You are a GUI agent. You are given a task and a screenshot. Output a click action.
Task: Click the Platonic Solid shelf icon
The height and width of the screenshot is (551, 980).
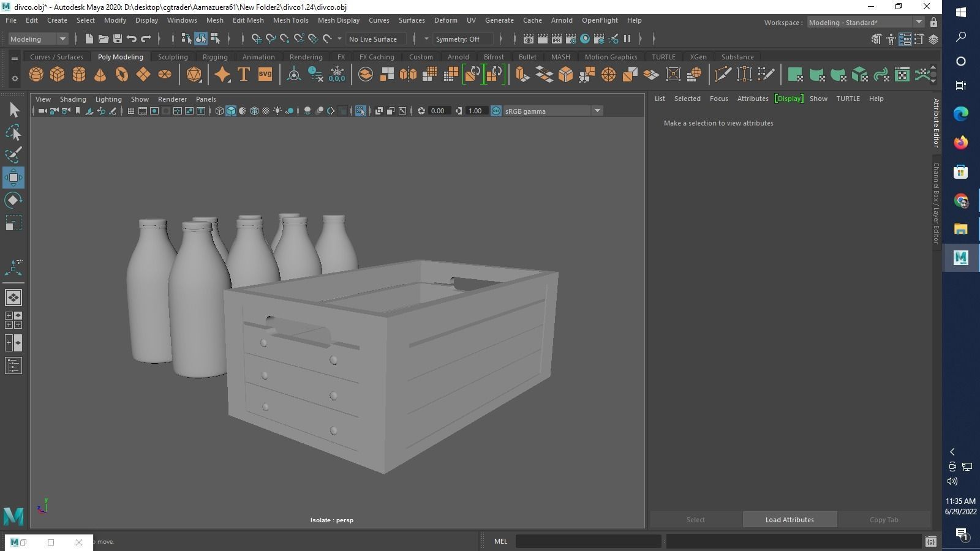point(194,75)
